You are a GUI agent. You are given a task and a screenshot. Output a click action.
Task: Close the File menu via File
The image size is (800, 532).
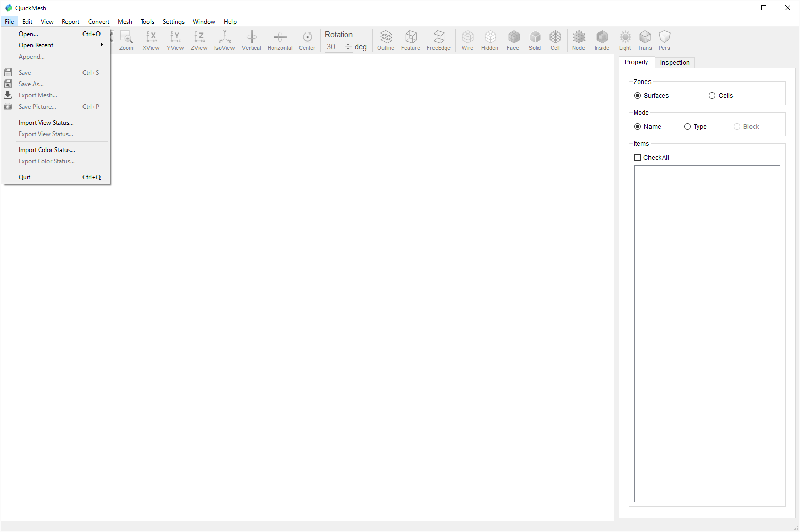[x=9, y=22]
